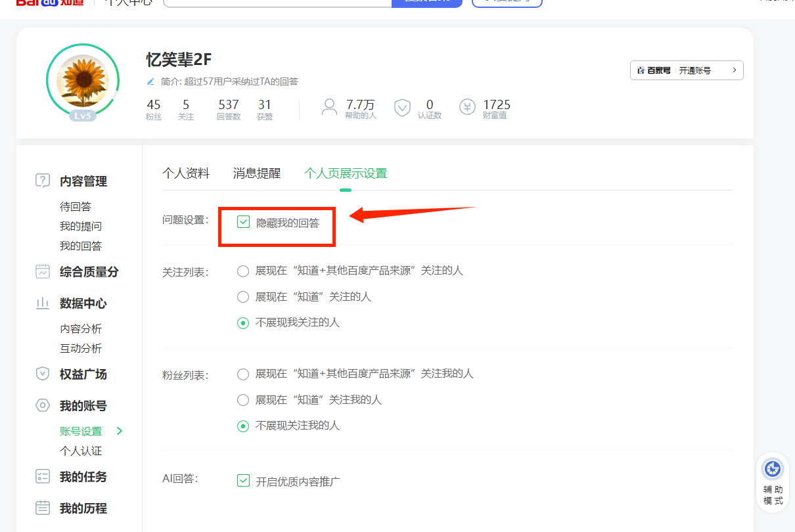Screen dimensions: 795x532
Task: Select 不展现我关注的人 radio option
Action: click(243, 322)
